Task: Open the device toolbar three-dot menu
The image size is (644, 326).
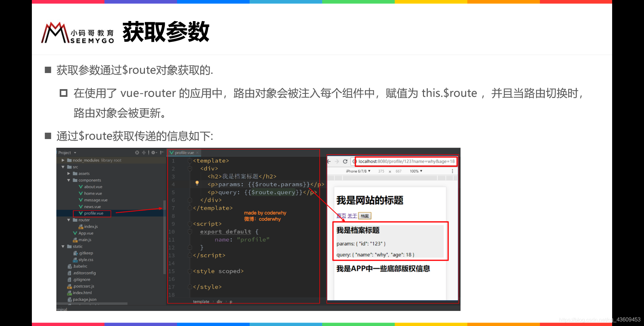Action: click(452, 171)
